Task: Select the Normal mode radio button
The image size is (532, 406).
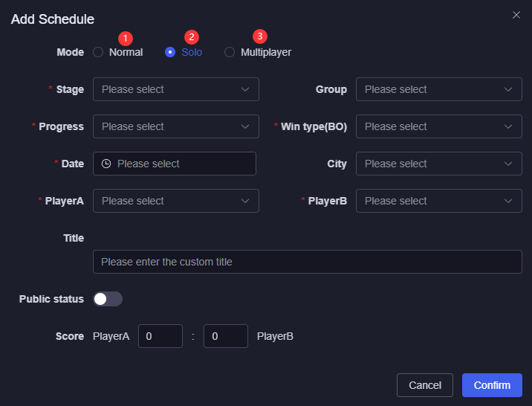Action: point(98,53)
